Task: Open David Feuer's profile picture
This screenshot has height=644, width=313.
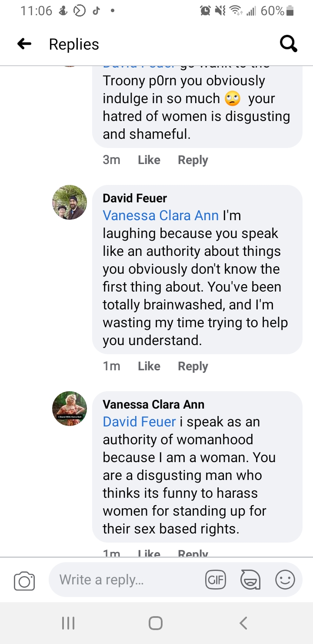Action: click(x=70, y=202)
